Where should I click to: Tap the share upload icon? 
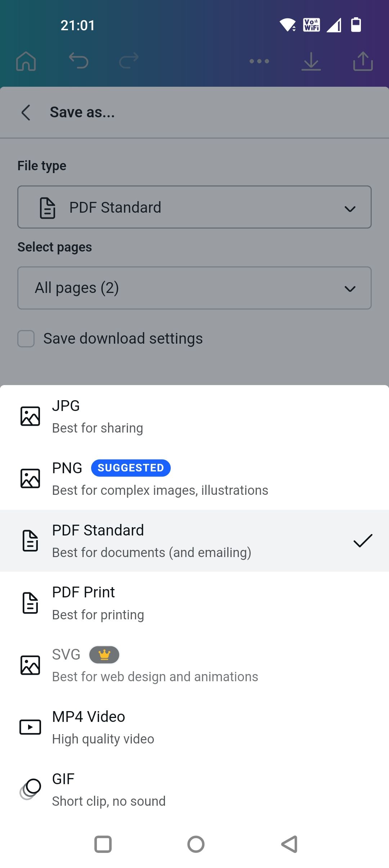pos(363,61)
